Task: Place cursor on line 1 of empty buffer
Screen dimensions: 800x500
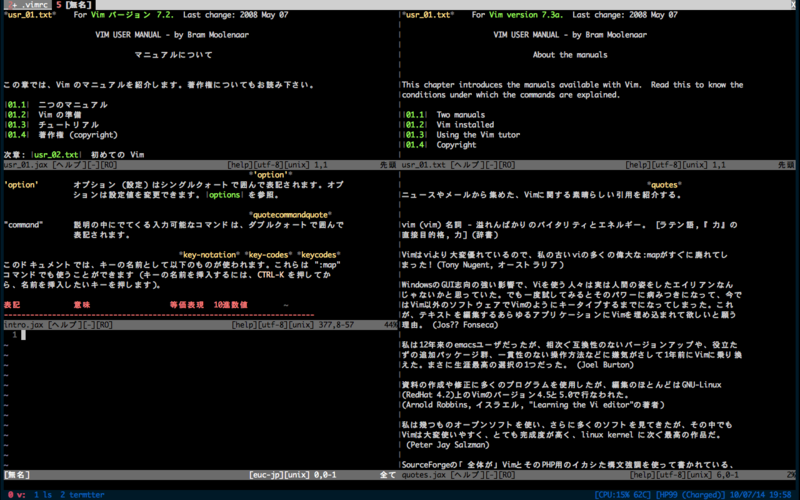Action: pyautogui.click(x=23, y=335)
